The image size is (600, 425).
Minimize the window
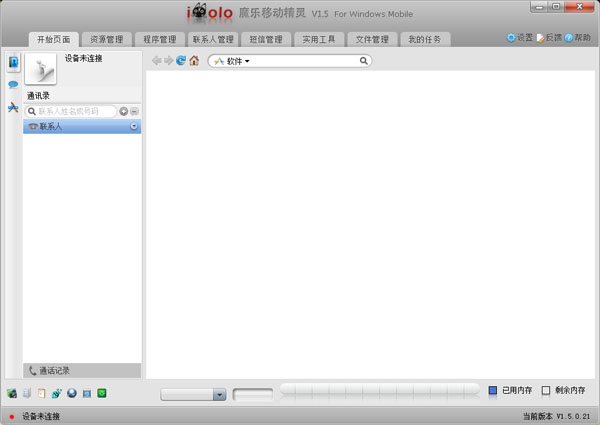click(x=539, y=7)
